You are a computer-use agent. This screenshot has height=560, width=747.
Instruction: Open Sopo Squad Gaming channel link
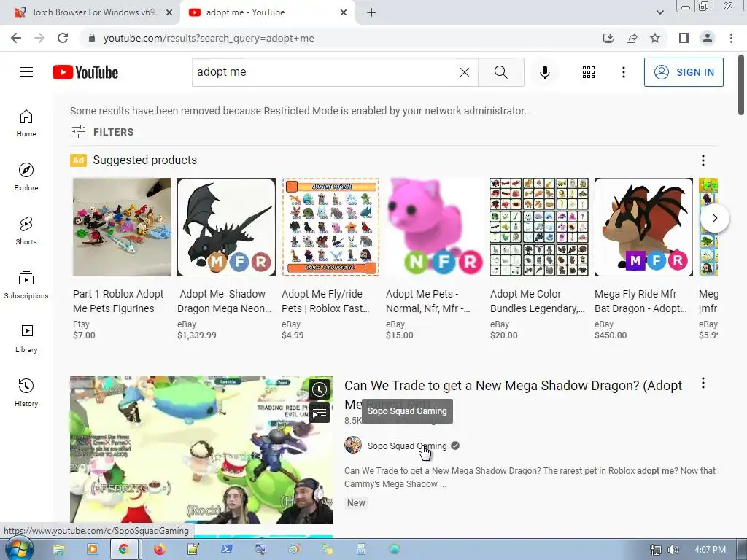coord(407,446)
